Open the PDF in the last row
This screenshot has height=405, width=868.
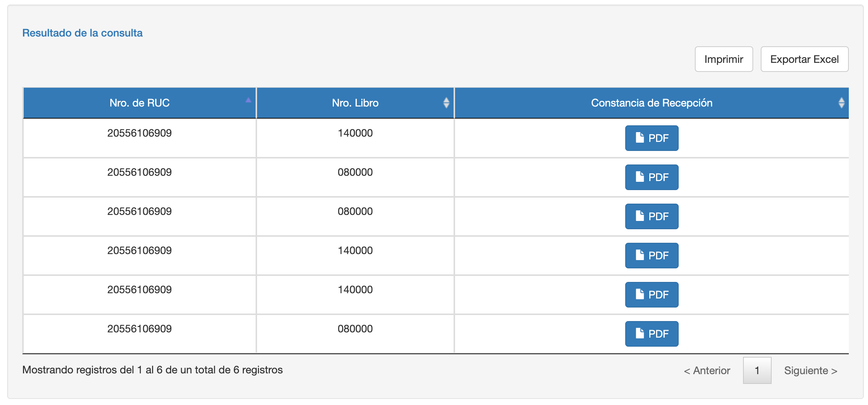(x=652, y=334)
